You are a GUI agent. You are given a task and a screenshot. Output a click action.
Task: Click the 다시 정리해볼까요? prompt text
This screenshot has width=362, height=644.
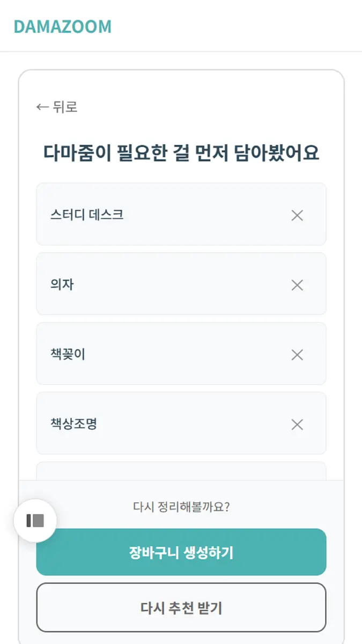[x=181, y=507]
